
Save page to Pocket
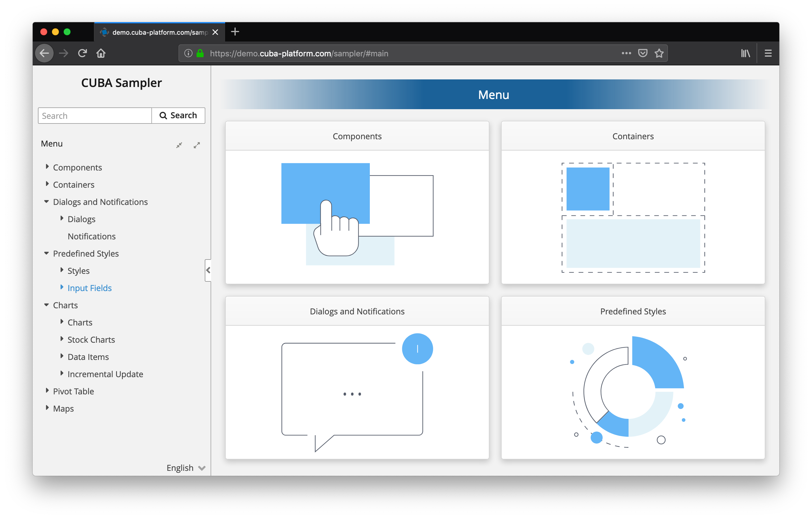(x=643, y=53)
